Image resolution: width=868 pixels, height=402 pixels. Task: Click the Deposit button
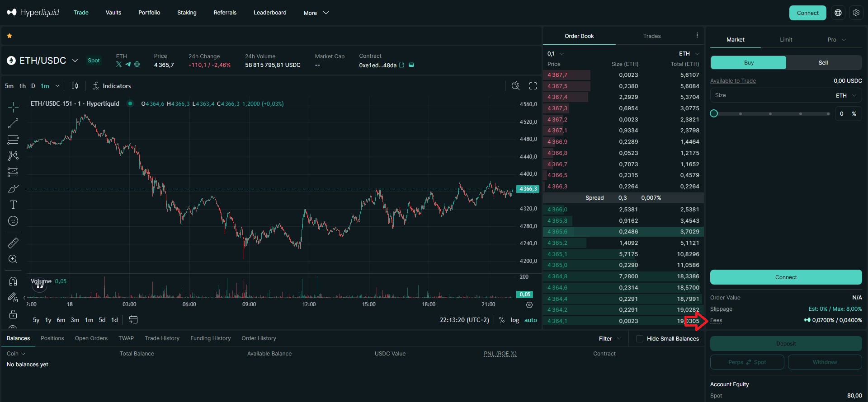click(786, 344)
